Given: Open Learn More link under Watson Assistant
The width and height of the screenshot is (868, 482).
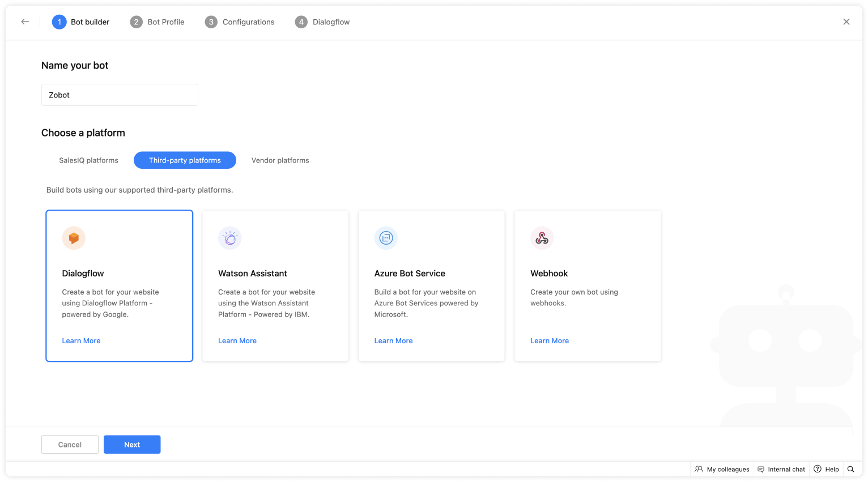Looking at the screenshot, I should point(237,340).
